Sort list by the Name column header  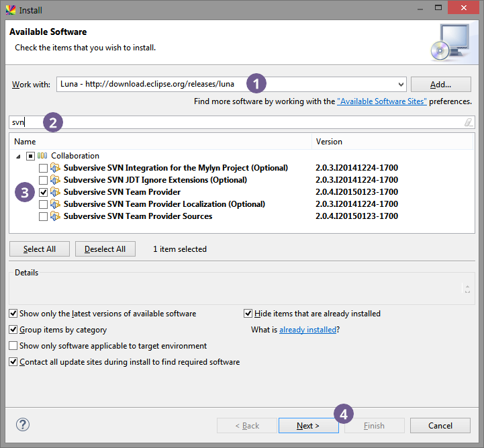pyautogui.click(x=161, y=142)
